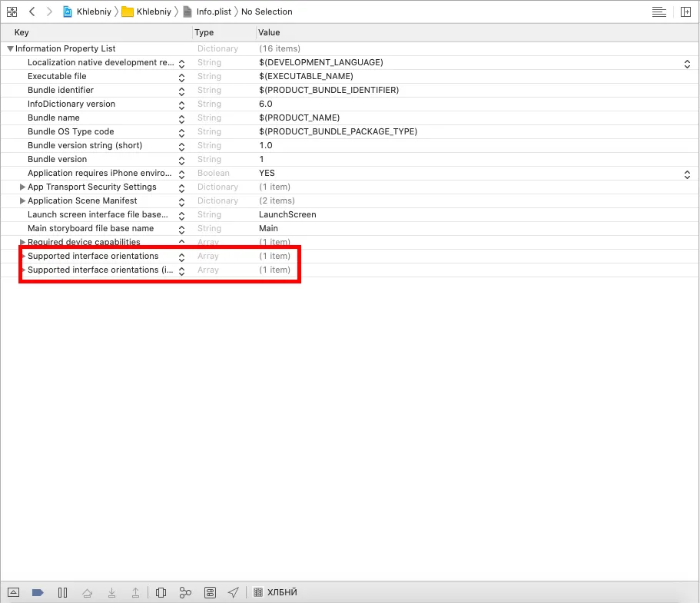Open the related items grid menu
Screen dimensions: 700x603
tap(12, 12)
